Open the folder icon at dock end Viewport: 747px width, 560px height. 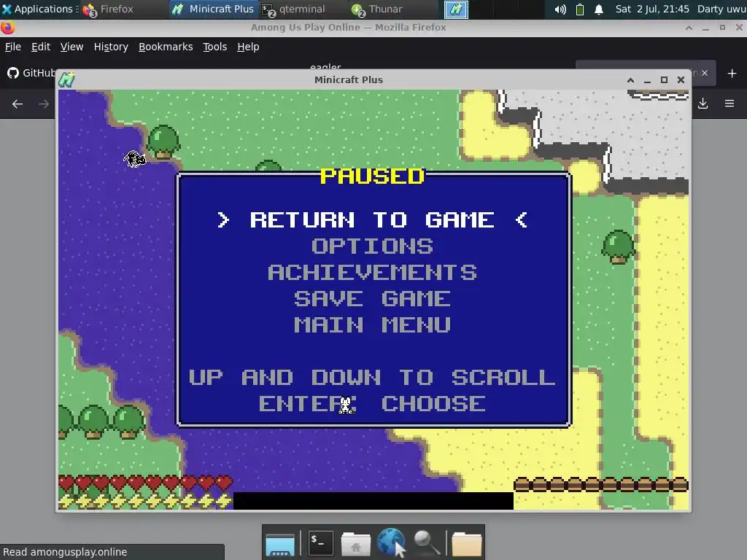466,543
